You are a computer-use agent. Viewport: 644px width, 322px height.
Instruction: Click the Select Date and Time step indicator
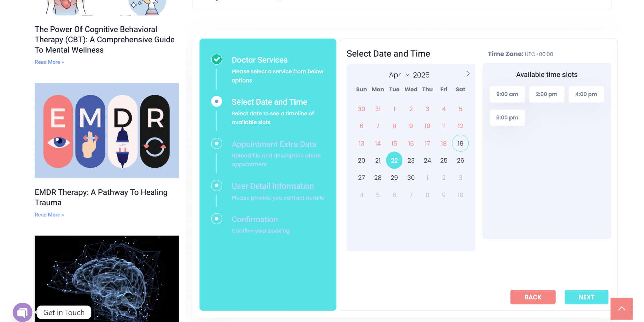pyautogui.click(x=217, y=101)
